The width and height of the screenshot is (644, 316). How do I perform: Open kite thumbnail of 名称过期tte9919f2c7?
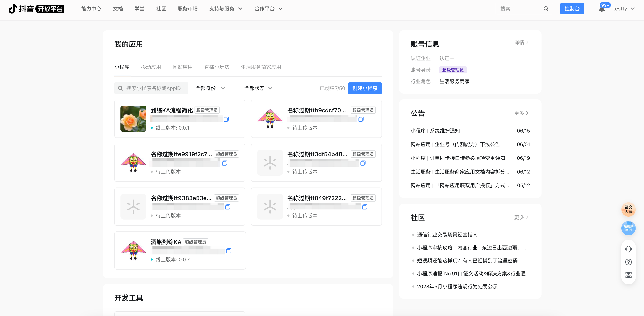pos(133,163)
